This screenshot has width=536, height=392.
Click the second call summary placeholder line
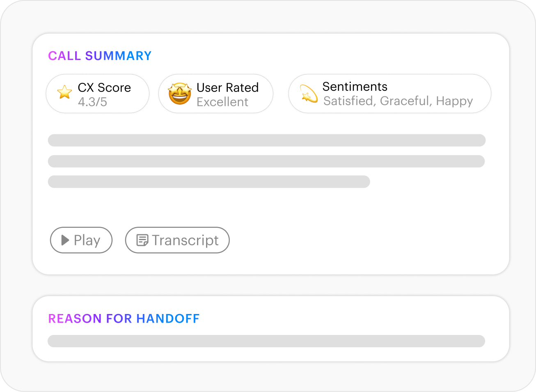266,161
